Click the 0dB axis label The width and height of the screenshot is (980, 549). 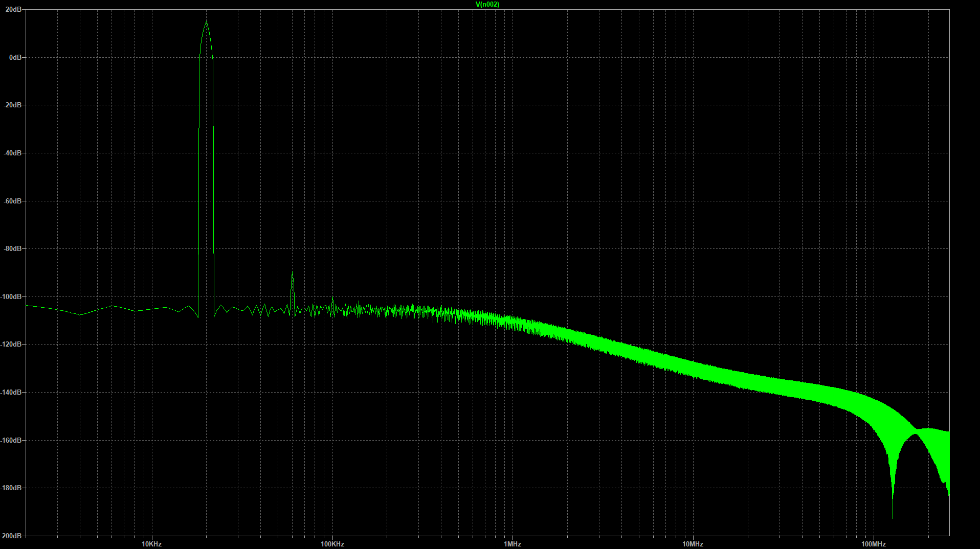click(x=15, y=57)
